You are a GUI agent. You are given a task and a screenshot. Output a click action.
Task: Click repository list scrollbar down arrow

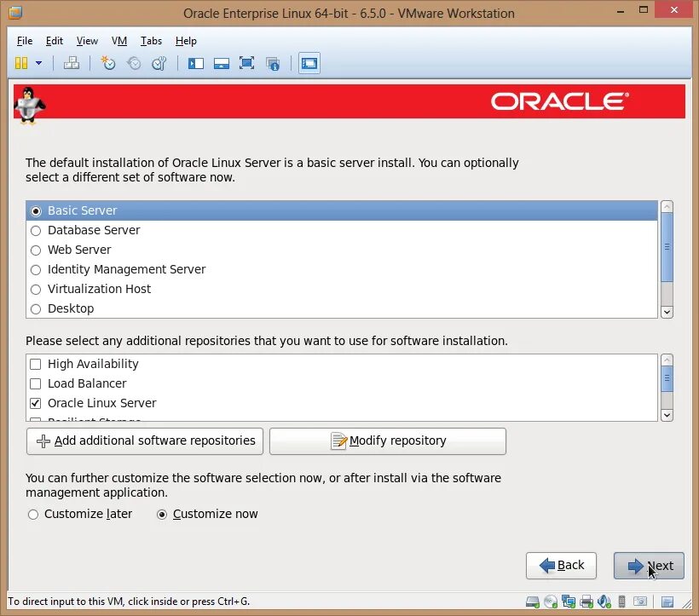click(x=667, y=416)
